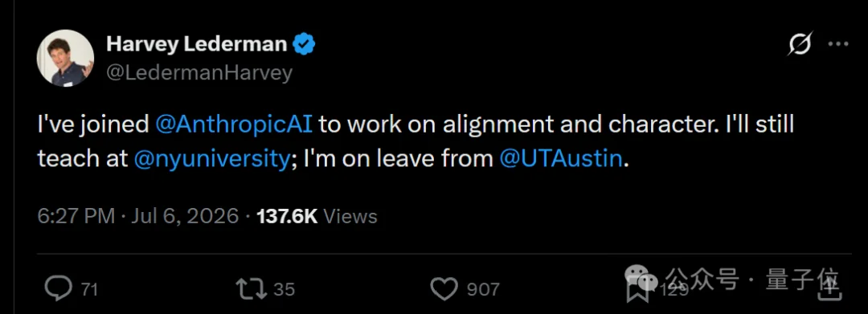Click the 907 likes count
This screenshot has height=314, width=868.
tap(483, 289)
